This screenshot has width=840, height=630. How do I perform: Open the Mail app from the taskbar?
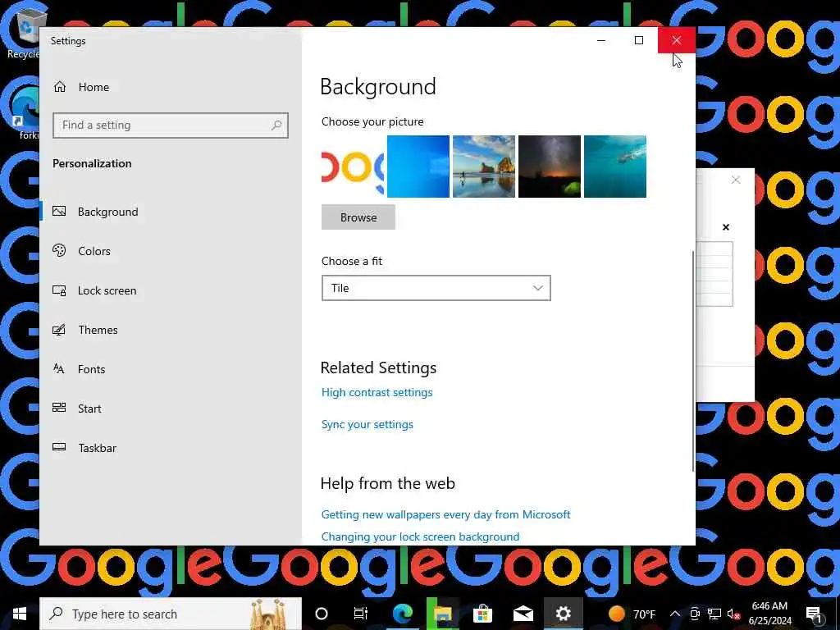point(523,614)
